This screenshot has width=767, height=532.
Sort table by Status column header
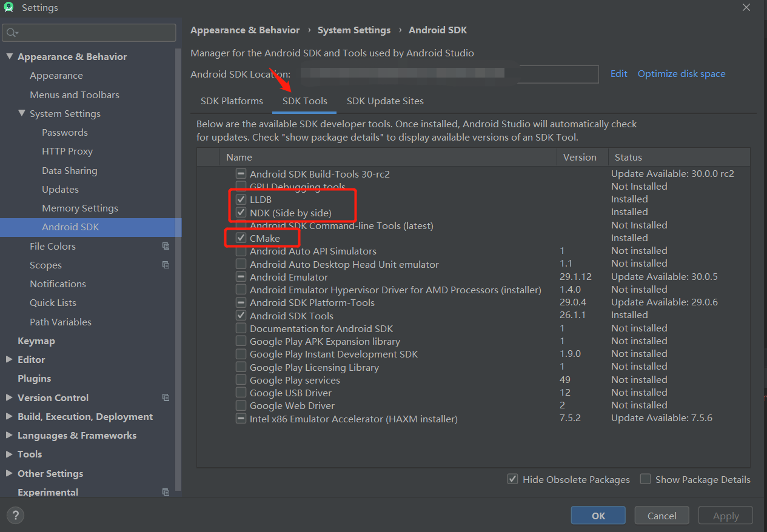pyautogui.click(x=679, y=157)
